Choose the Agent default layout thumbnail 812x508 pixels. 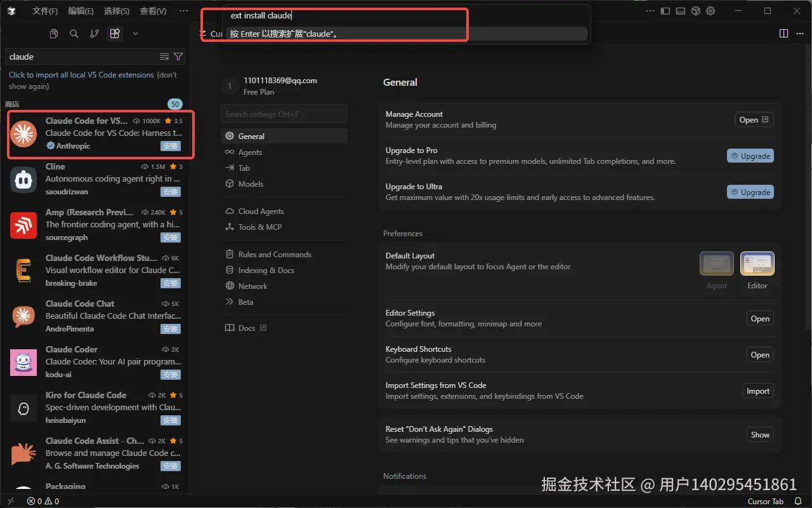pos(717,264)
